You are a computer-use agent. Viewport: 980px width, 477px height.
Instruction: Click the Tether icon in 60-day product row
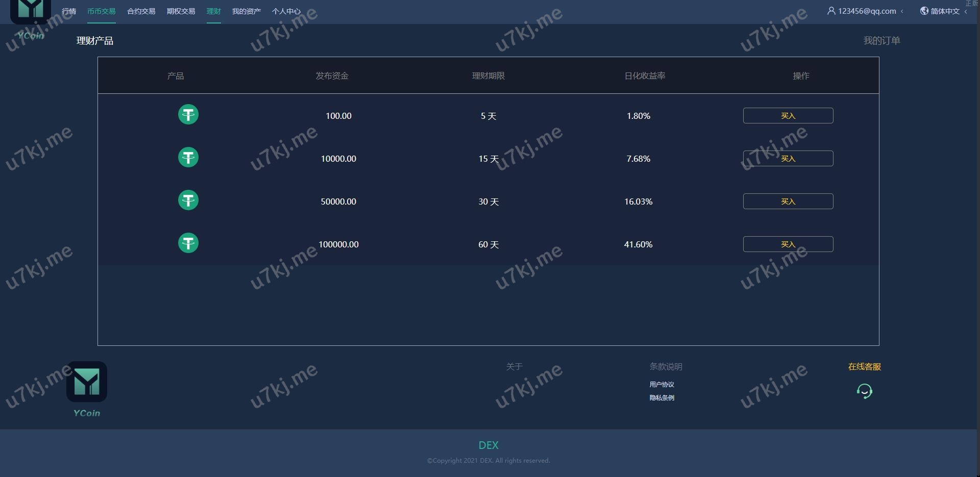point(188,243)
